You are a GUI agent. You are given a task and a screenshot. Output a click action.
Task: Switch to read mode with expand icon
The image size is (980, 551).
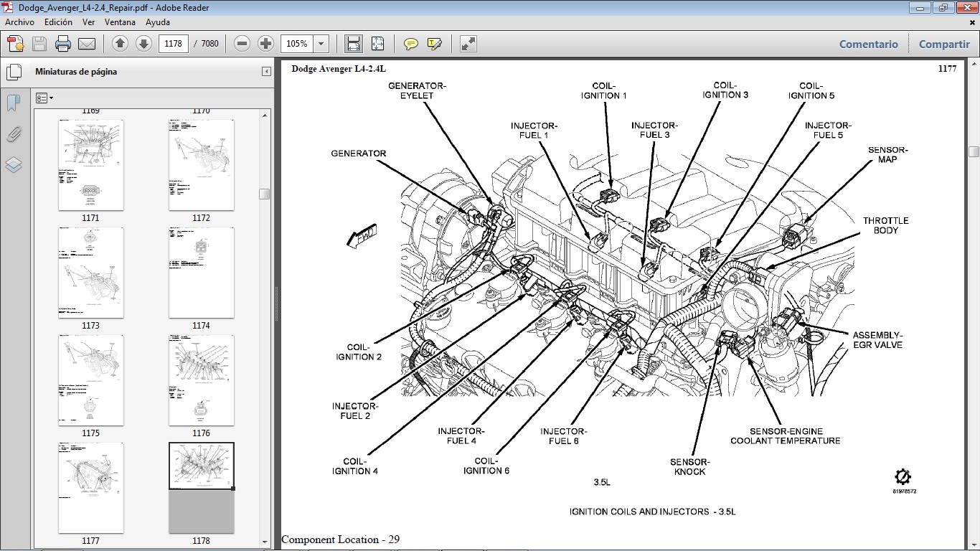(x=468, y=44)
